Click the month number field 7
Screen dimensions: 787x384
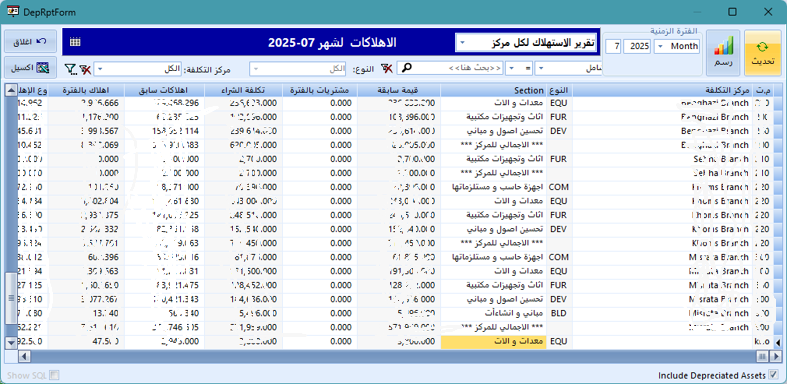pyautogui.click(x=614, y=46)
